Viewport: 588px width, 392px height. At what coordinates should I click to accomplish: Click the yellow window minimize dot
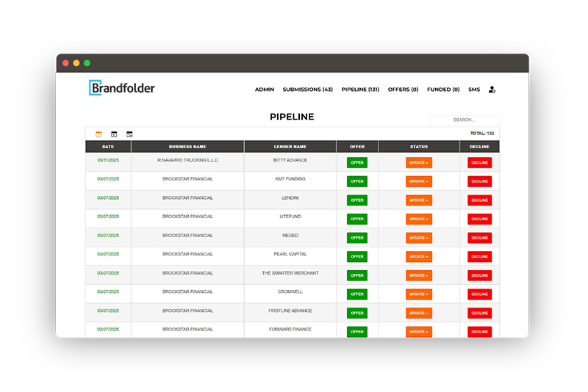[76, 63]
